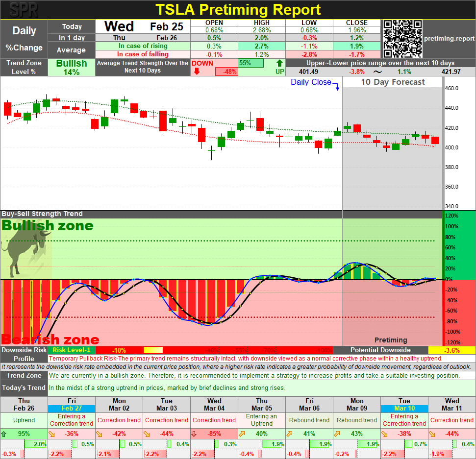Viewport: 476px width, 459px height.
Task: Click the Temporary Pullback Risk description
Action: pyautogui.click(x=246, y=359)
